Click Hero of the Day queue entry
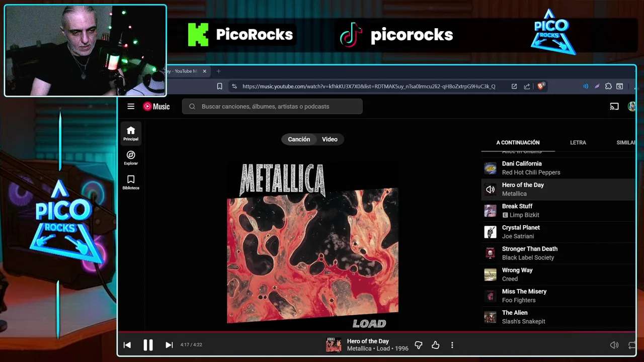The width and height of the screenshot is (644, 362). [558, 189]
